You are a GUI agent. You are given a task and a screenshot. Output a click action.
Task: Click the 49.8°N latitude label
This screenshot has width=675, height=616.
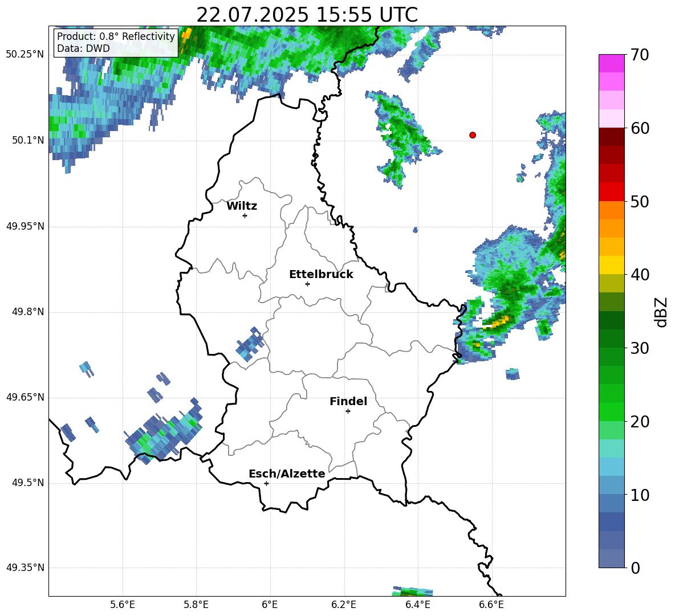pyautogui.click(x=28, y=312)
